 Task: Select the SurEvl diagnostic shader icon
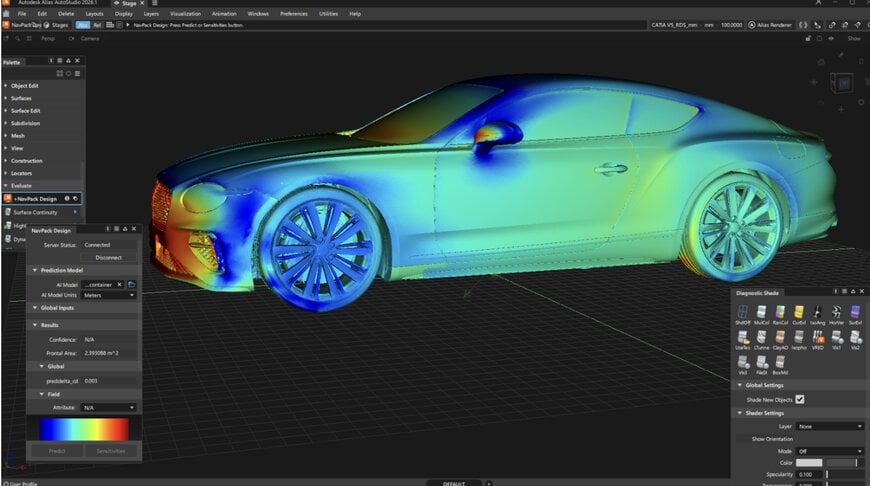point(855,312)
